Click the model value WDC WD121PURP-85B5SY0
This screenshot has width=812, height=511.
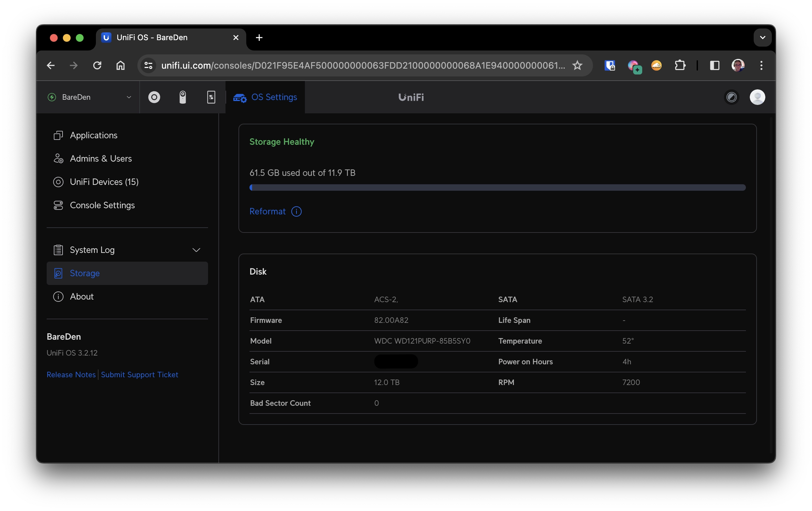[422, 341]
